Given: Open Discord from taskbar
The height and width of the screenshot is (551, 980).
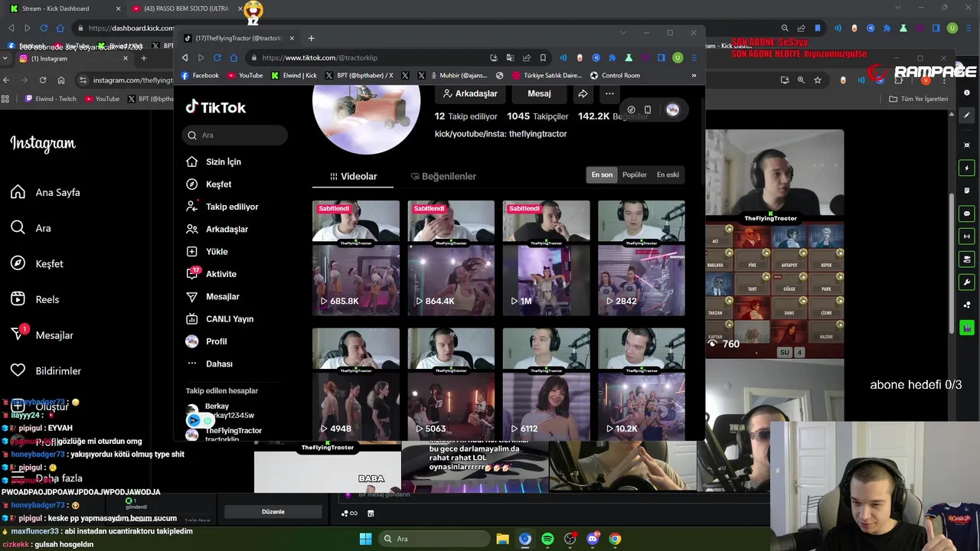Looking at the screenshot, I should click(593, 539).
